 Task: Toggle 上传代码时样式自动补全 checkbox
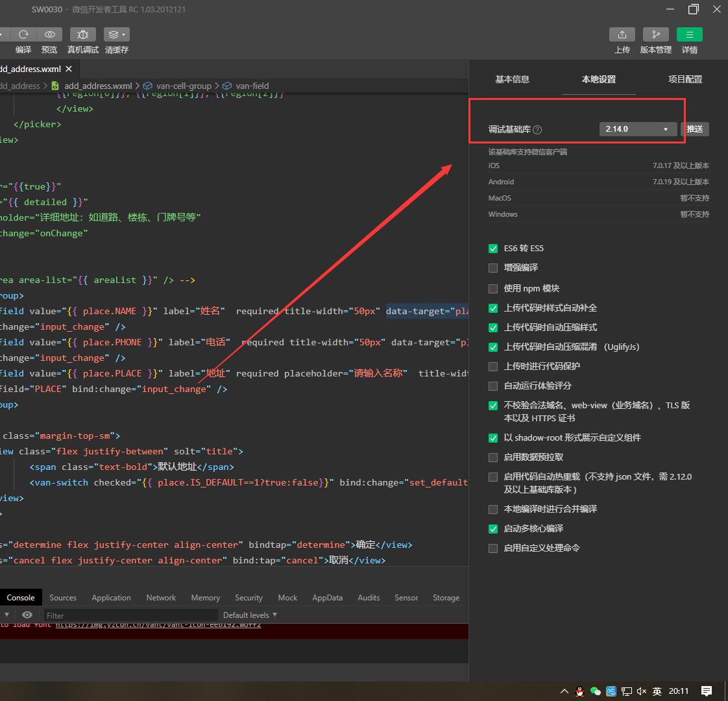click(493, 308)
